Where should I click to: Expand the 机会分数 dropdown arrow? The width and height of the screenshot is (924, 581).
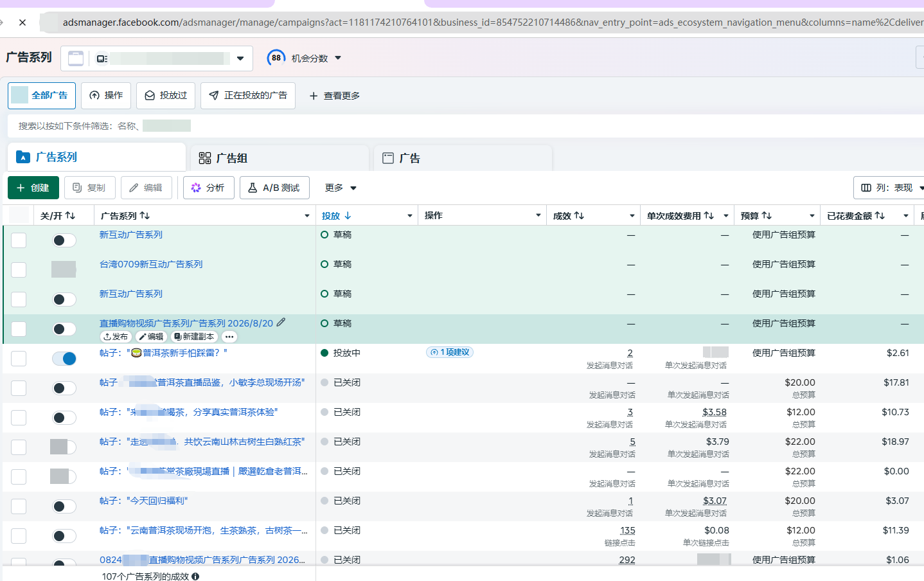338,58
